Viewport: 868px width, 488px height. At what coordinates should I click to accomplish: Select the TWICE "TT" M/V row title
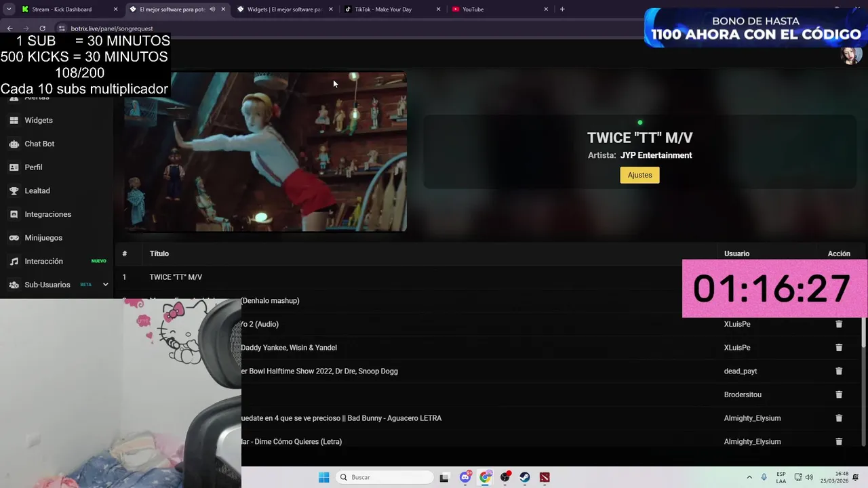tap(176, 277)
